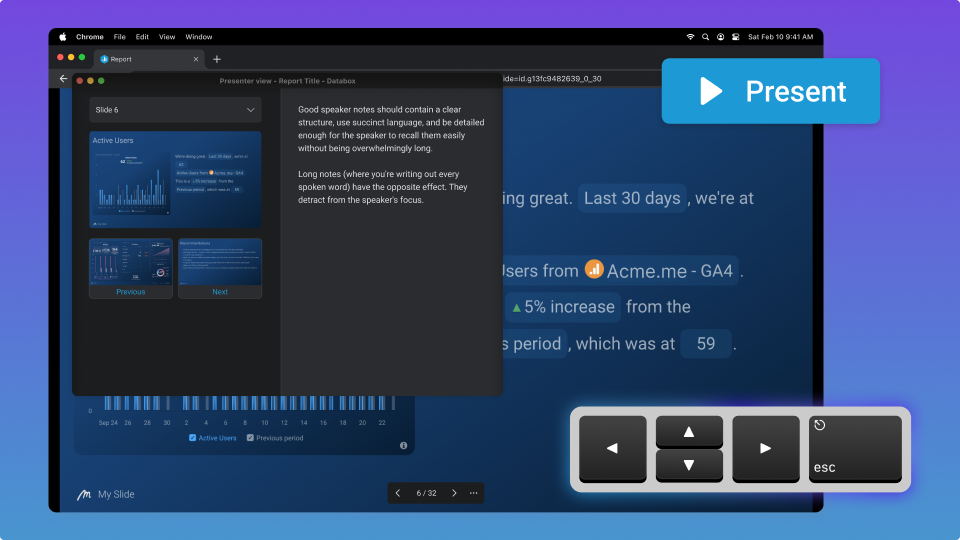Expand the Slide 6 dropdown
960x540 pixels.
175,110
